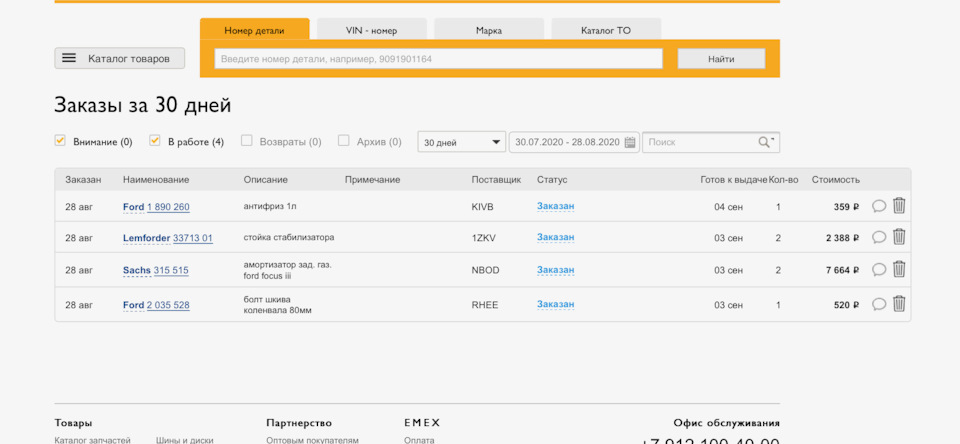Click the Поставщик column header
This screenshot has height=444, width=960.
(497, 179)
